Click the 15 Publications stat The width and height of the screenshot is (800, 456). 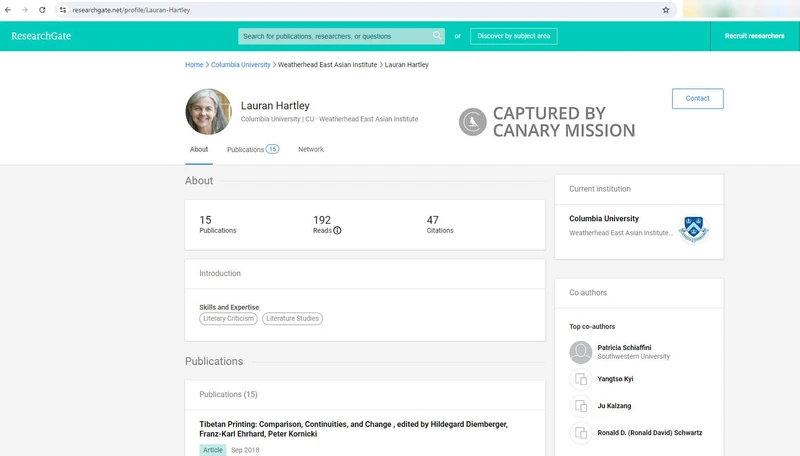tap(218, 224)
